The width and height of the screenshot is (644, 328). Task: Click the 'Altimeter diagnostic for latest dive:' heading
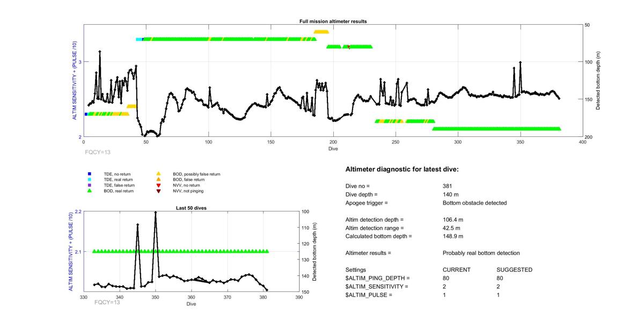402,170
